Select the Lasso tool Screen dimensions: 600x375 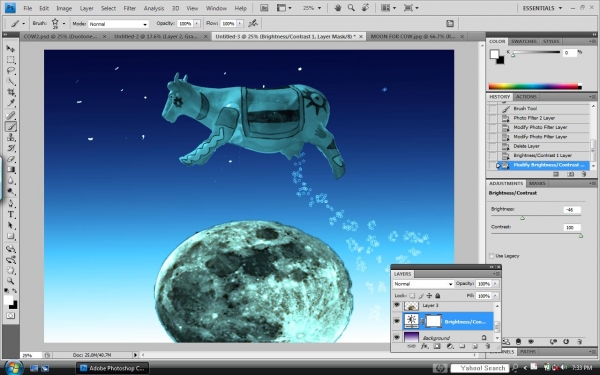click(x=10, y=70)
